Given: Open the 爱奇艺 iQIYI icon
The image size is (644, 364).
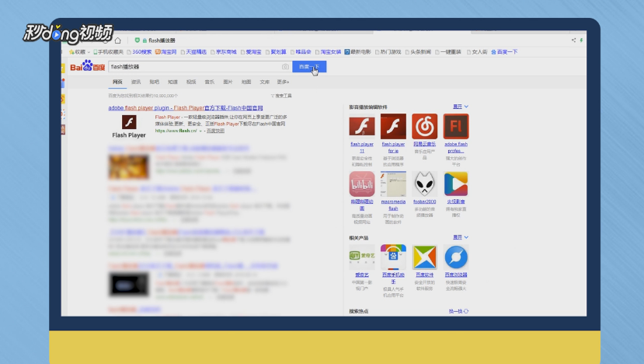Looking at the screenshot, I should (x=362, y=257).
